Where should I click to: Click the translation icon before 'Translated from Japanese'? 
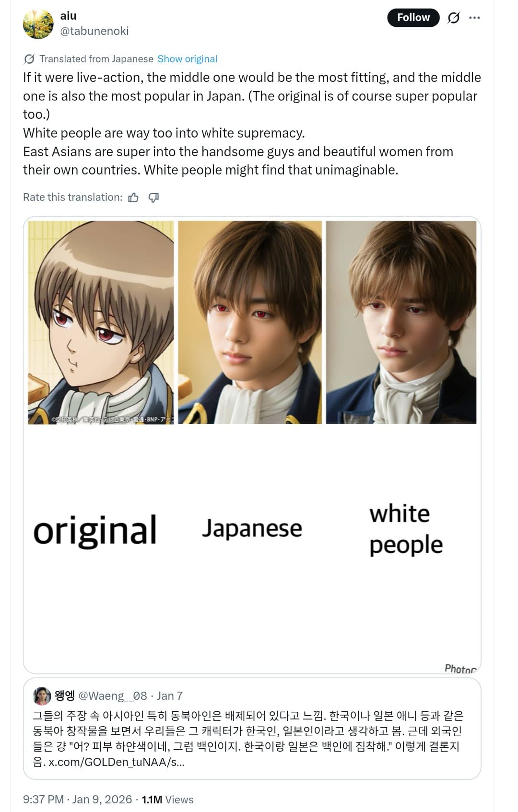pos(29,59)
